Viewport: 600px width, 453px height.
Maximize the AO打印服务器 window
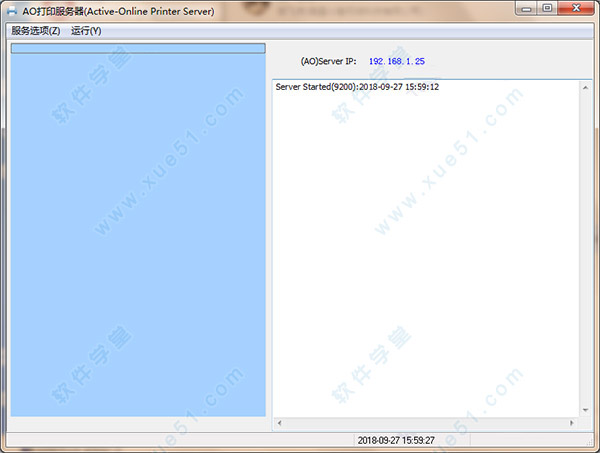547,8
